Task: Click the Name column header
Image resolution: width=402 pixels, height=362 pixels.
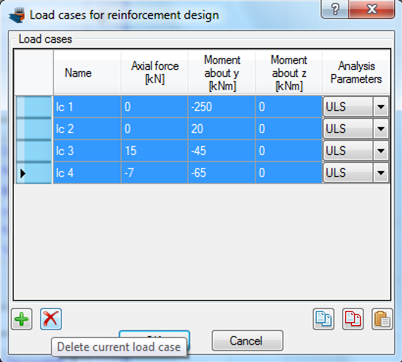Action: (87, 73)
